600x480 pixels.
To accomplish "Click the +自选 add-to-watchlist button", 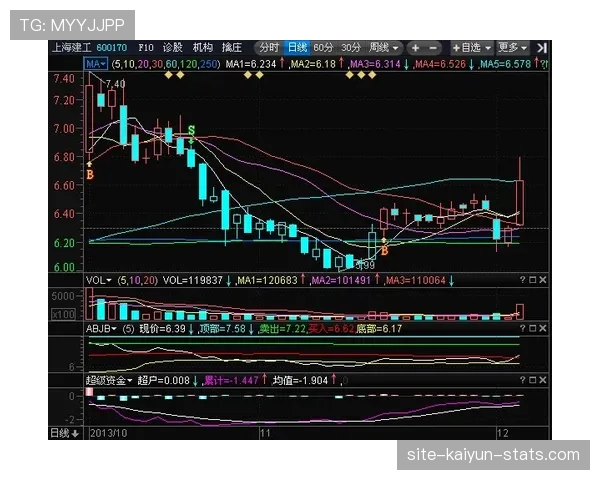I will (x=472, y=47).
